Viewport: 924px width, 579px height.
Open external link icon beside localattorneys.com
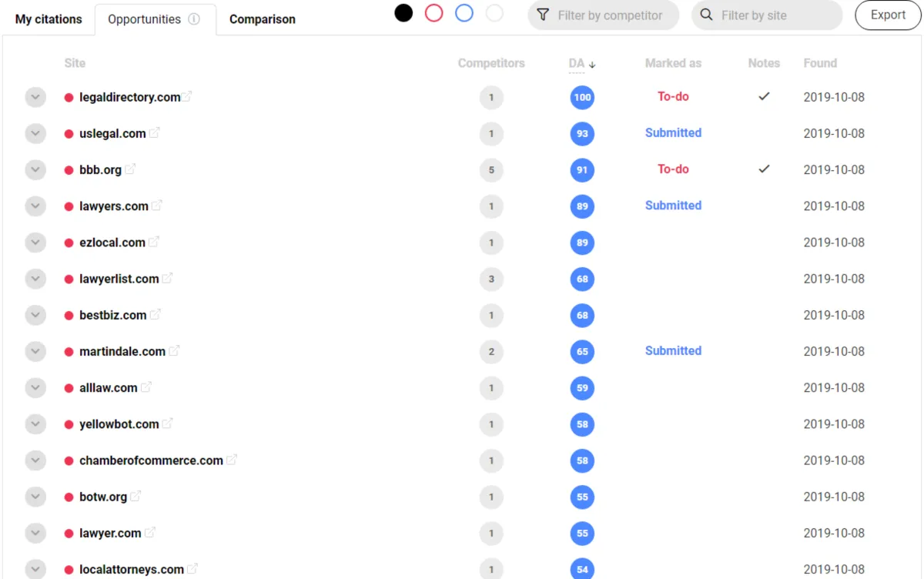point(192,569)
